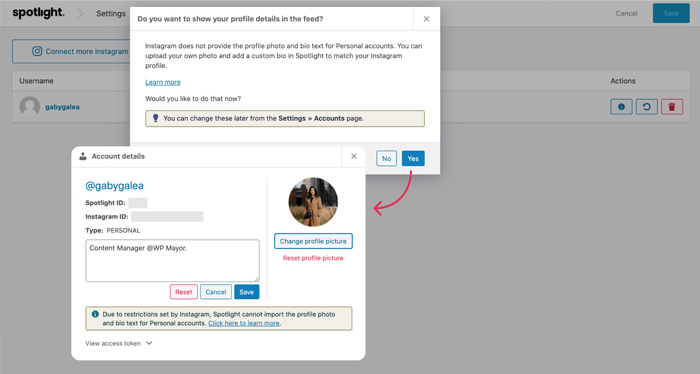The image size is (700, 374).
Task: Reset the bio text
Action: [x=183, y=292]
